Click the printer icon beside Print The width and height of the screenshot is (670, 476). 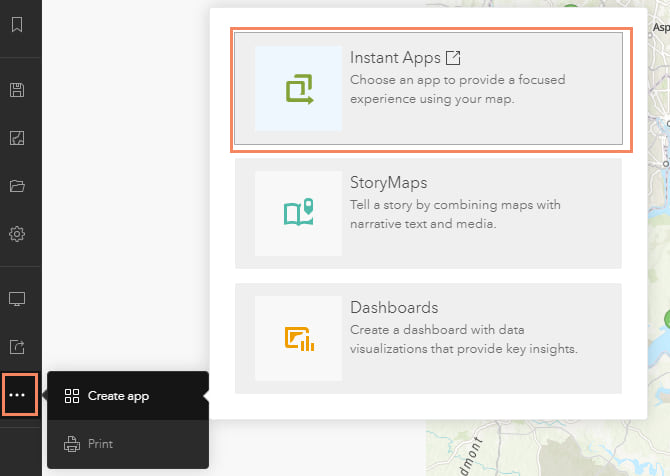click(71, 444)
